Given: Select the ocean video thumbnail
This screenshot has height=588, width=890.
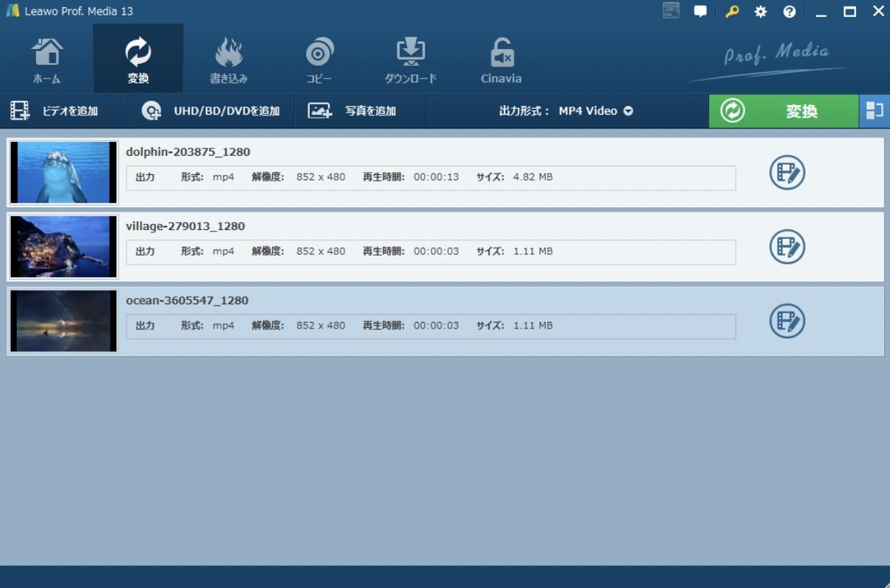Looking at the screenshot, I should (63, 321).
